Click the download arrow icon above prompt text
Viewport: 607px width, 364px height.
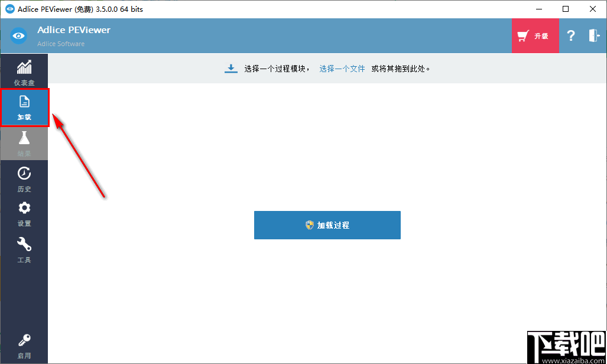pyautogui.click(x=231, y=68)
